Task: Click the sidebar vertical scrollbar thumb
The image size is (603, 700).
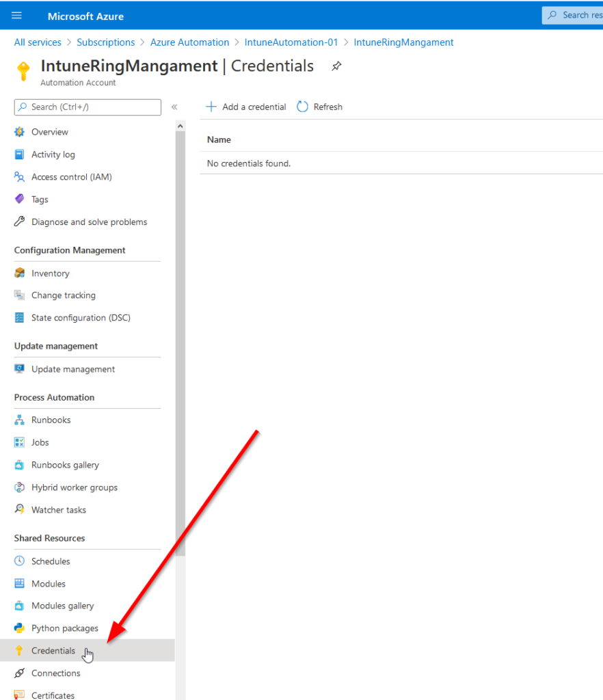Action: click(x=180, y=344)
